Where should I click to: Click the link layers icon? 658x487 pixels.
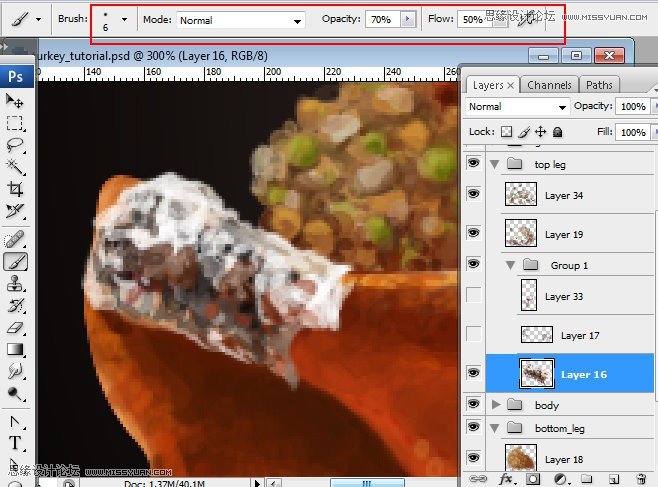pos(478,479)
